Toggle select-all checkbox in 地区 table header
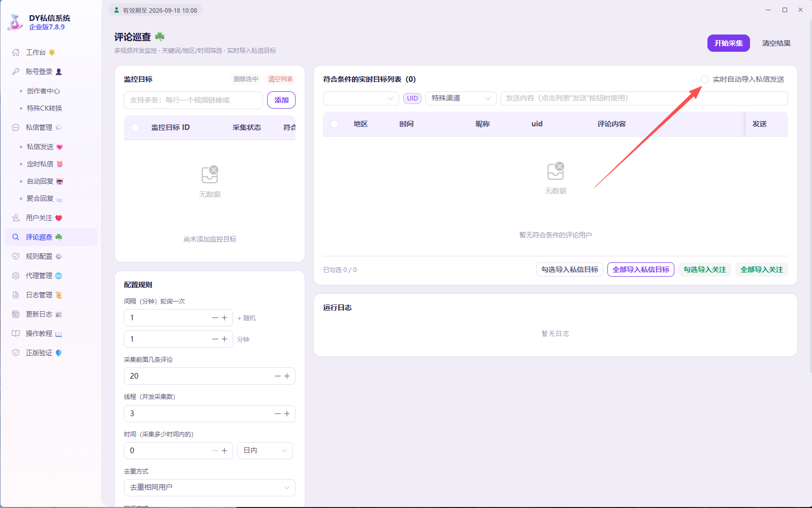Viewport: 812px width, 508px height. [x=334, y=124]
